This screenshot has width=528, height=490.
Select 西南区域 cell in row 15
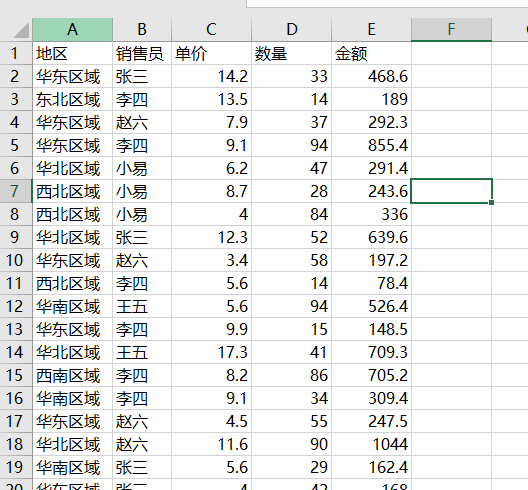[72, 375]
